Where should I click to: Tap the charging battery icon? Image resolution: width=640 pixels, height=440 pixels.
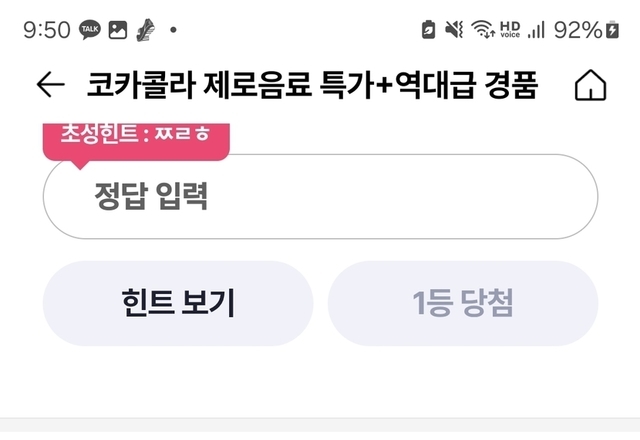coord(612,30)
